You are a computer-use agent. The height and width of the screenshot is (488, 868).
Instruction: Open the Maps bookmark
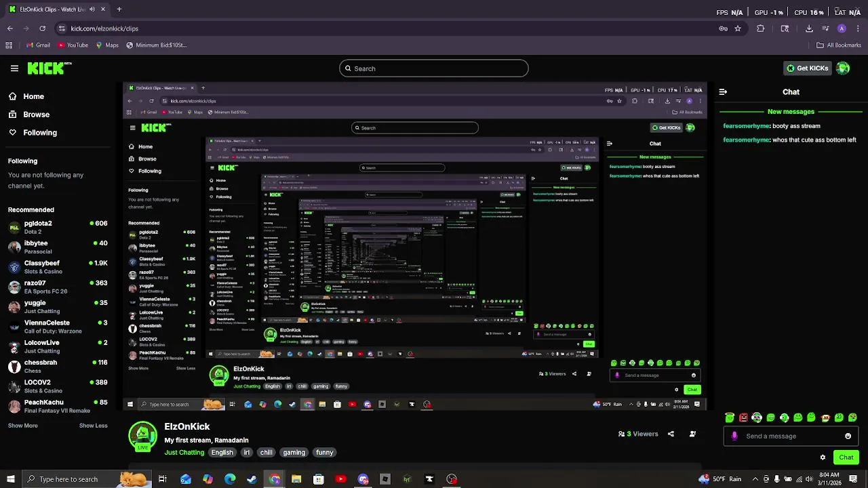tap(106, 45)
